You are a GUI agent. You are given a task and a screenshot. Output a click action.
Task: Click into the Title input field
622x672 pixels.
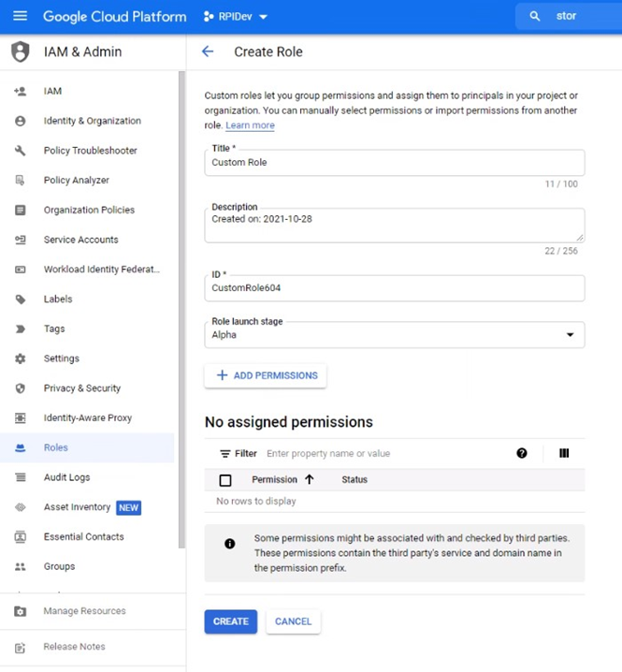(394, 163)
